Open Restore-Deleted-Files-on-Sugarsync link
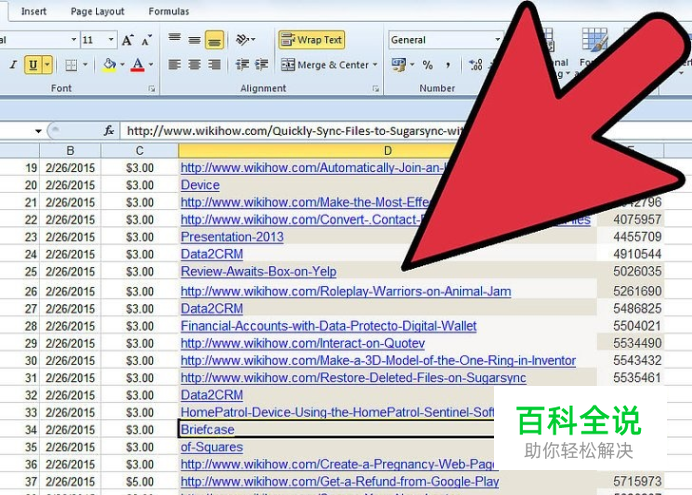692x495 pixels. pyautogui.click(x=354, y=378)
